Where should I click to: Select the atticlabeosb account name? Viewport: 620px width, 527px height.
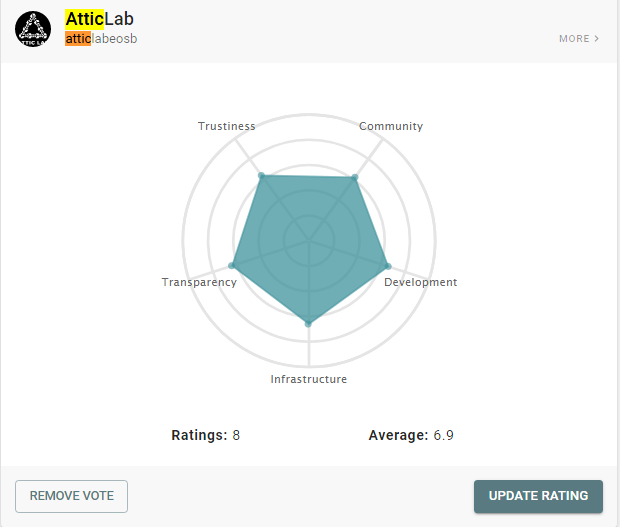pyautogui.click(x=101, y=39)
